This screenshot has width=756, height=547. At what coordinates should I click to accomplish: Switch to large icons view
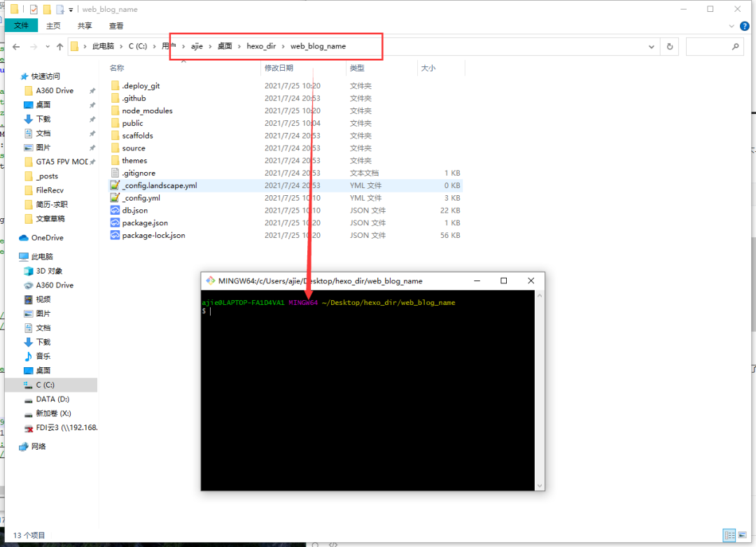pyautogui.click(x=743, y=535)
